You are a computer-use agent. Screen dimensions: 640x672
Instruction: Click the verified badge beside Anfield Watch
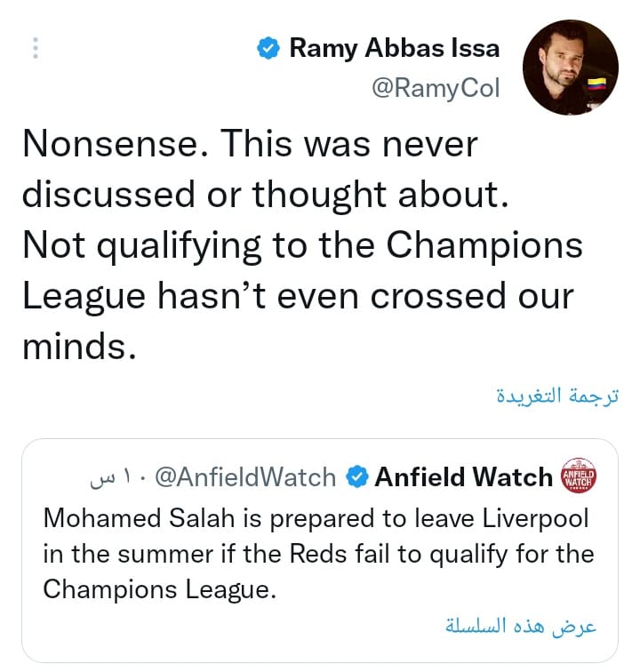pos(356,477)
